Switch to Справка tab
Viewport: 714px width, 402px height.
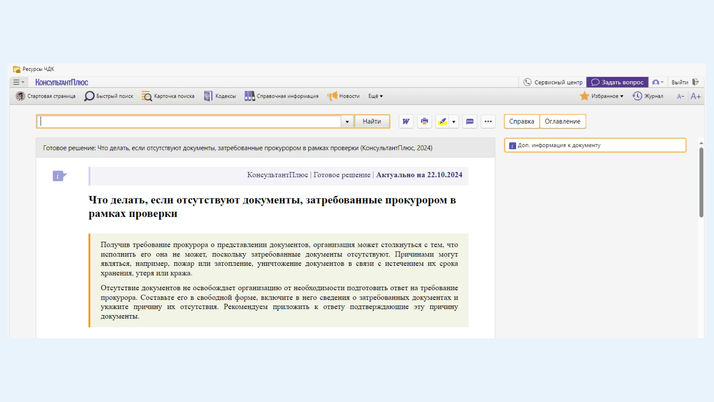coord(521,122)
